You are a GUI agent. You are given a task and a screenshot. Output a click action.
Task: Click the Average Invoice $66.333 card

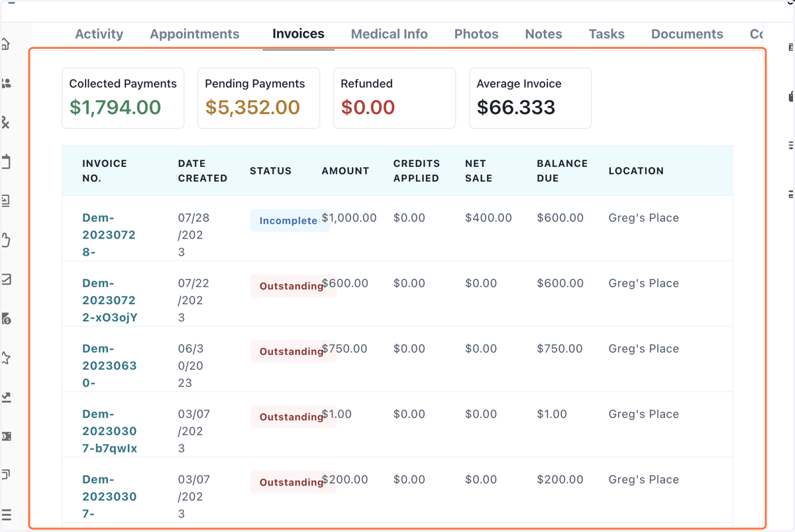pos(530,98)
